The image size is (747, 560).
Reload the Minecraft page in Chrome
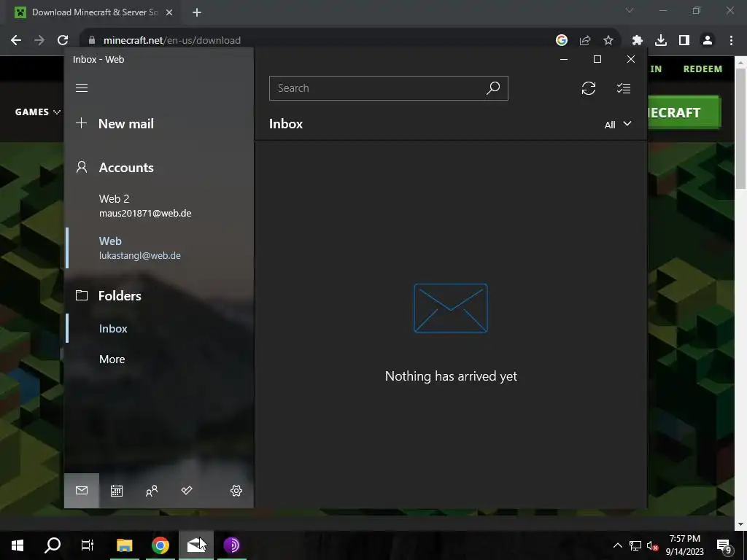tap(63, 41)
